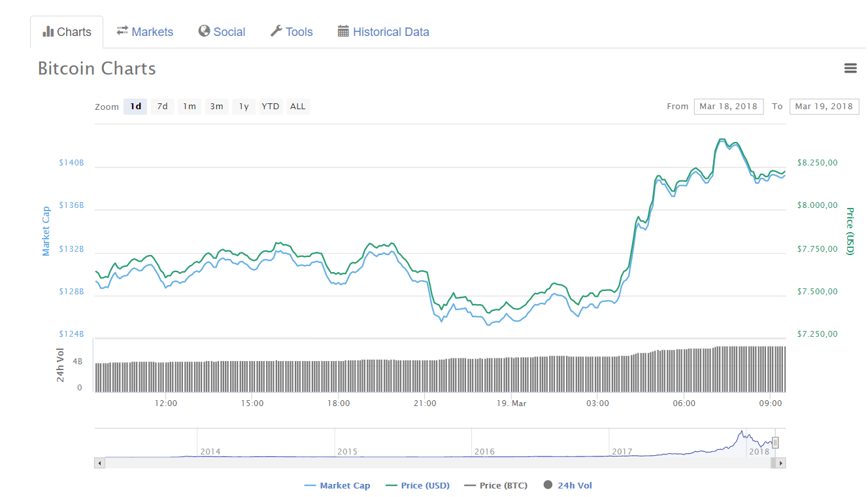Open the chart hamburger menu
The height and width of the screenshot is (497, 868).
click(850, 68)
